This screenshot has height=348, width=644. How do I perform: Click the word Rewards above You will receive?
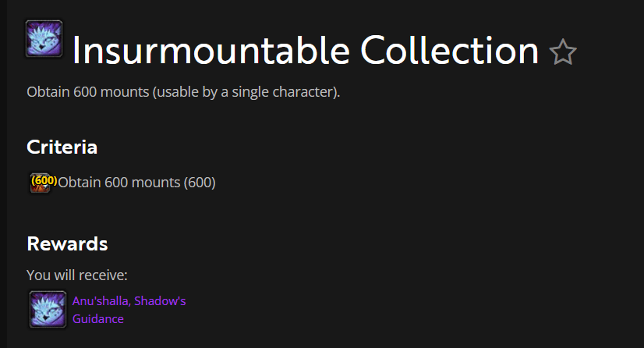pyautogui.click(x=67, y=243)
